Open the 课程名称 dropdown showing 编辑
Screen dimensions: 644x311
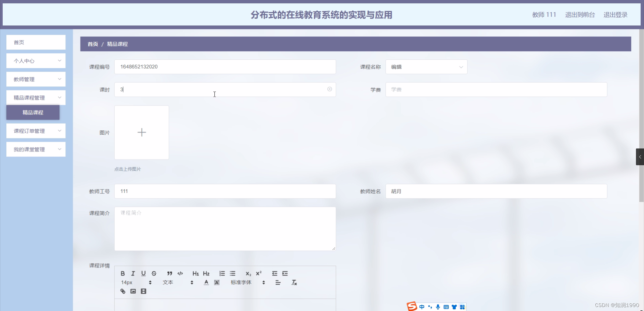coord(426,67)
